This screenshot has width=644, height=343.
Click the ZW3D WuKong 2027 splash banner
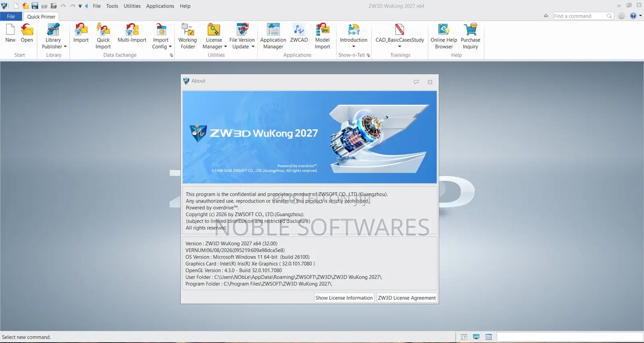click(310, 137)
